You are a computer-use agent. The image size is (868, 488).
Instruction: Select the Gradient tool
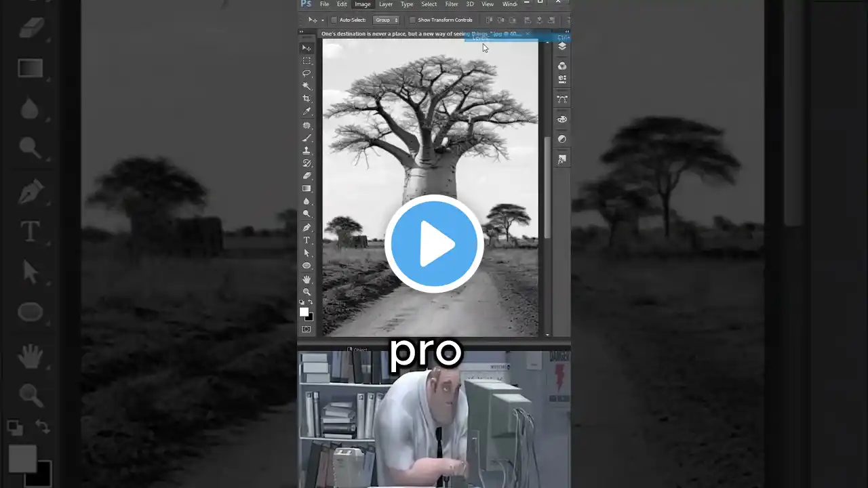(x=307, y=189)
